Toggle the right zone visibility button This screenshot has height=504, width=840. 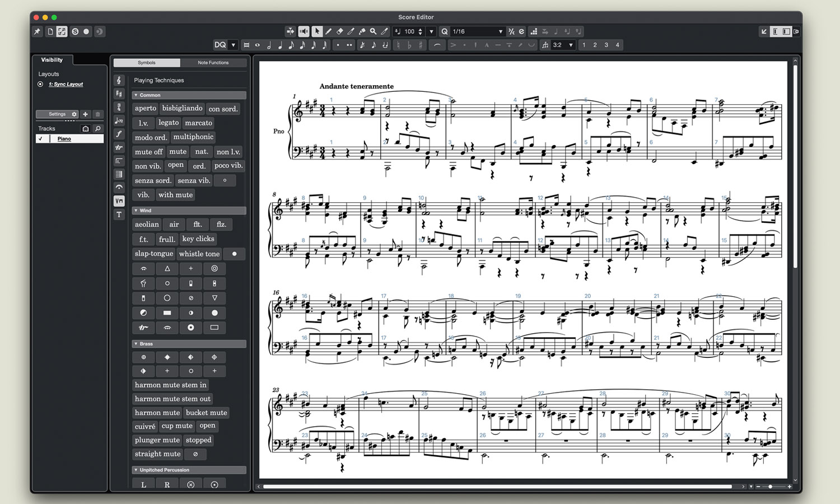coord(786,31)
